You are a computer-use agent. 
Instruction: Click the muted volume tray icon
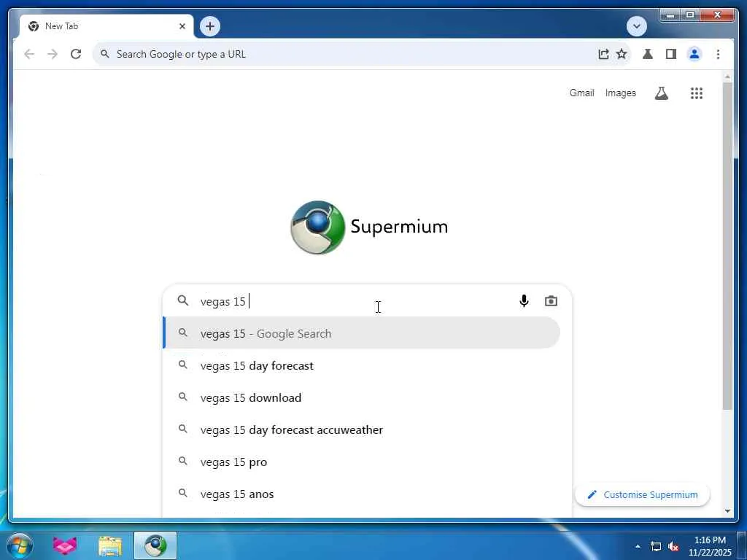[673, 546]
